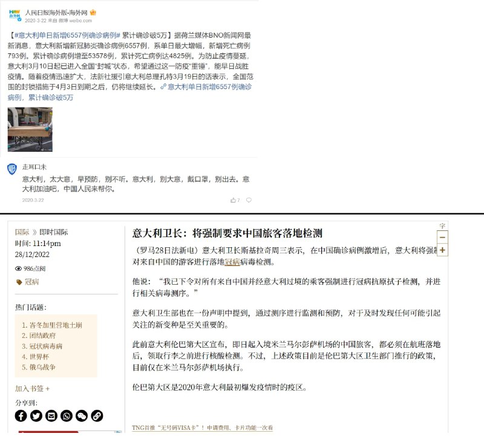Screen dimensions: 484x448
Task: Share the article on Facebook
Action: coord(21,415)
